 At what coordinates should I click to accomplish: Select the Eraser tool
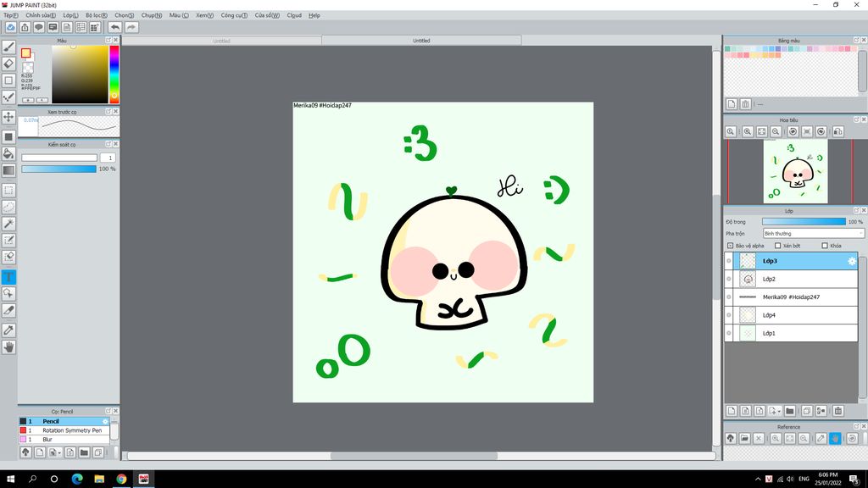tap(8, 64)
